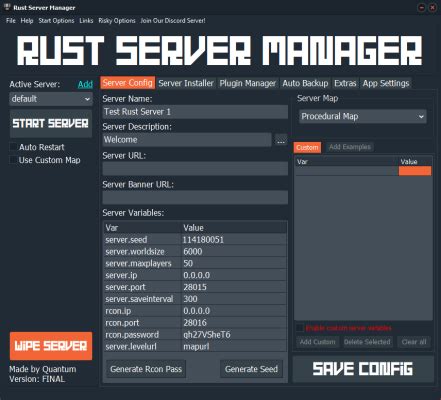
Task: Select the server.ip value cell
Action: coord(234,275)
